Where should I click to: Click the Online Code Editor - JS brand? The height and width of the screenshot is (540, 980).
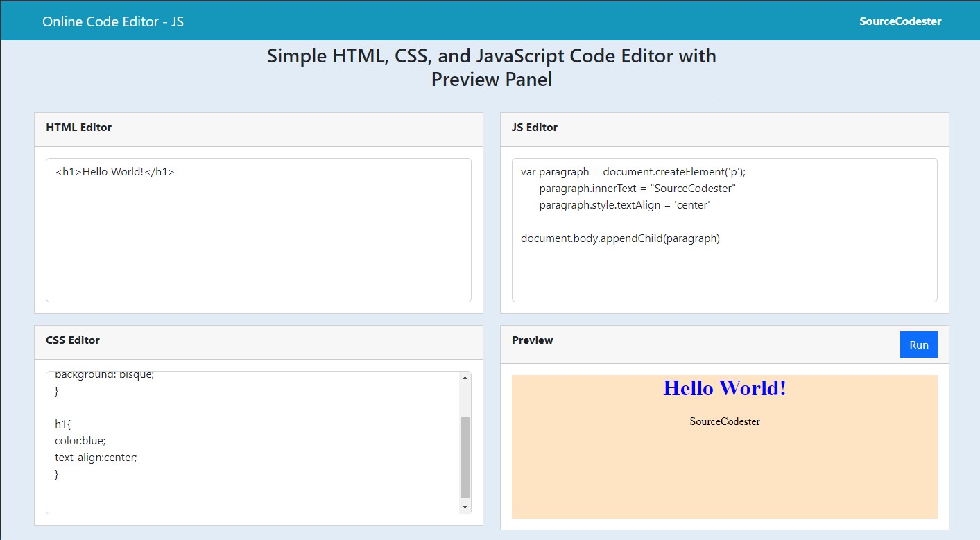click(x=112, y=21)
